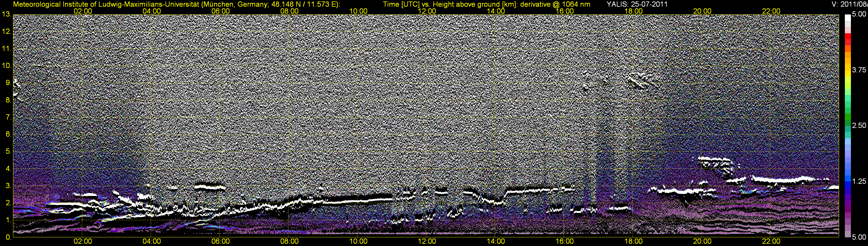Click the '5.00' value at the color scale top
Screen dimensions: 868x246
859,14
